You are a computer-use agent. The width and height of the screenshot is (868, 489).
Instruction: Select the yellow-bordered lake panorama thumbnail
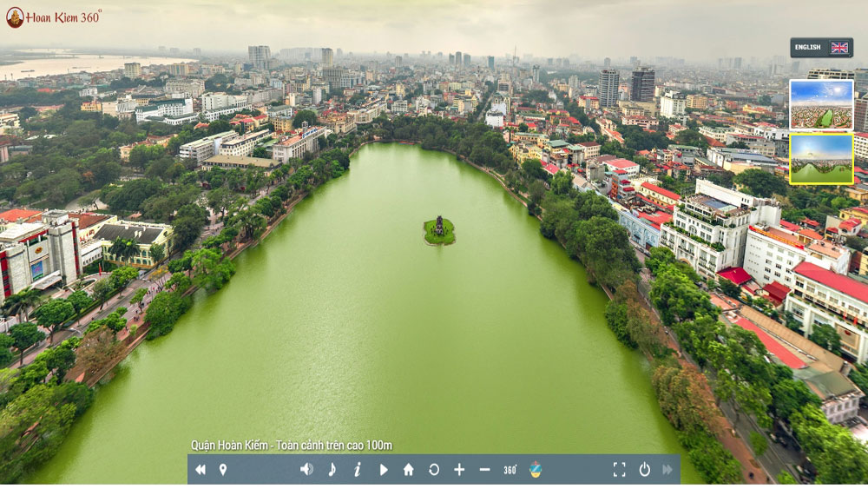821,159
